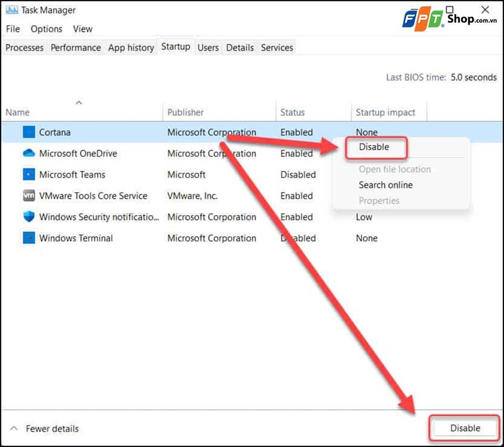This screenshot has width=504, height=447.
Task: Select the Startup tab
Action: pos(176,47)
